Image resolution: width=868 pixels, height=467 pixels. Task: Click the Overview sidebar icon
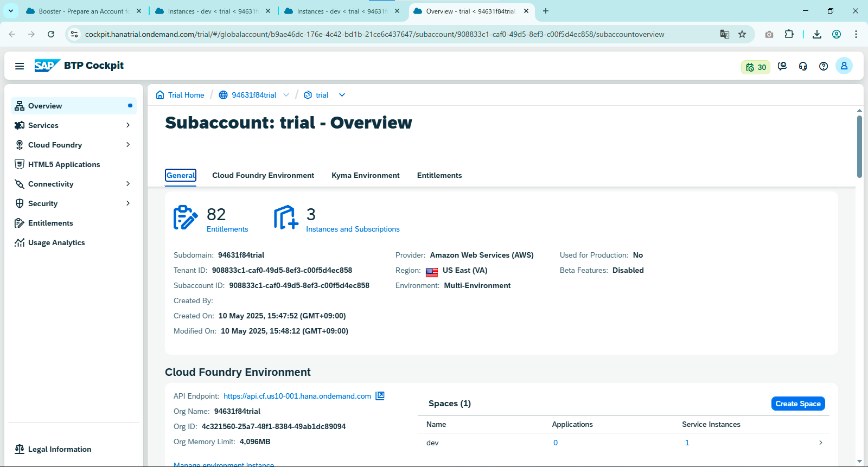point(20,106)
